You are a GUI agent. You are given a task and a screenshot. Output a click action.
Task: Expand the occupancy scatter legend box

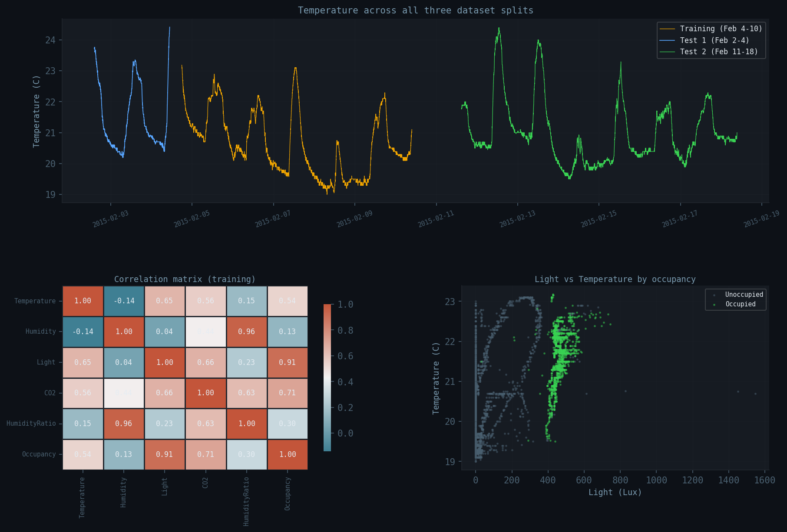click(x=735, y=299)
